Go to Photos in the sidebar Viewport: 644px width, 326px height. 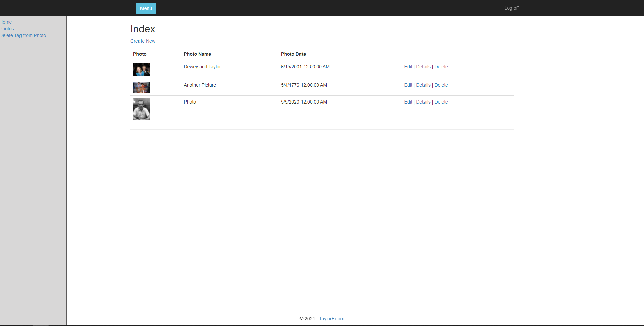[7, 29]
